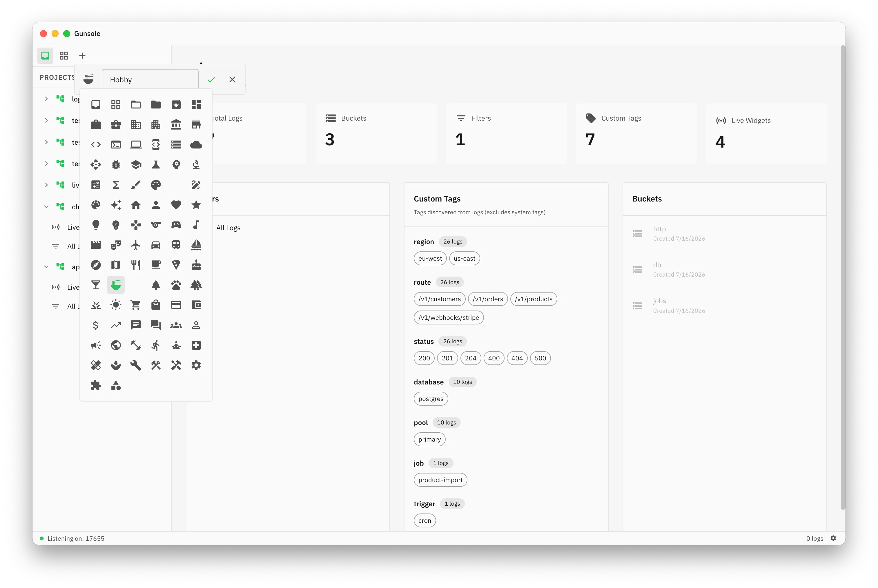Select the globe icon
Screen dimensions: 878x588
pos(116,345)
